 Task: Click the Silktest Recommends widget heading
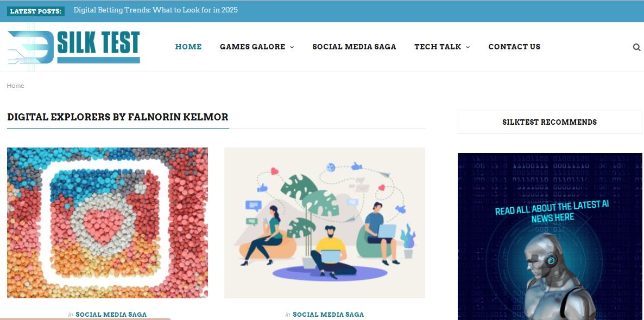pyautogui.click(x=550, y=122)
